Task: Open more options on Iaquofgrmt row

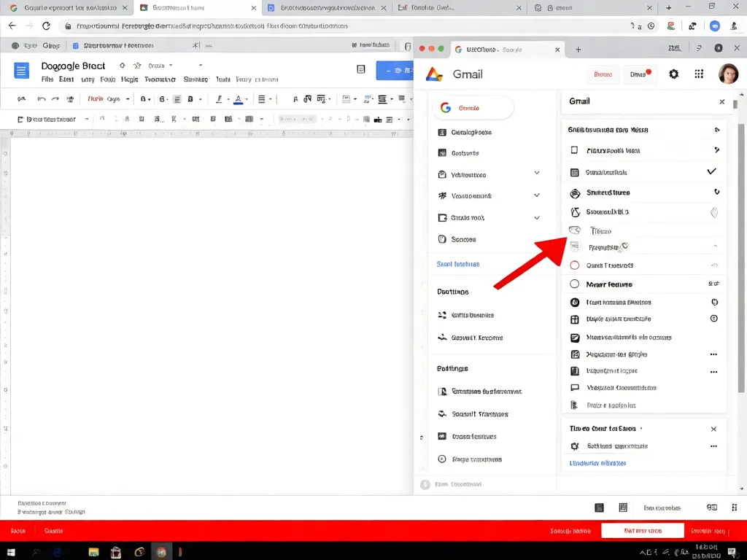Action: point(713,372)
